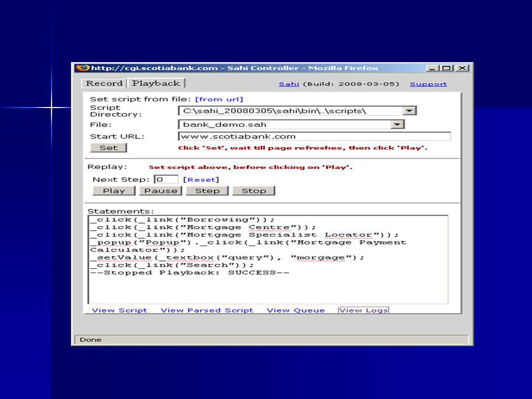Click the 'Click Set, wait till page refreshes' text
This screenshot has width=532, height=399.
(303, 148)
